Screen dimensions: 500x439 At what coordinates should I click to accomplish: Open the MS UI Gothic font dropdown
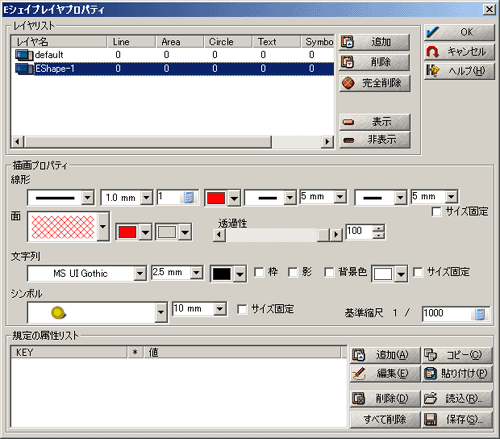point(140,274)
